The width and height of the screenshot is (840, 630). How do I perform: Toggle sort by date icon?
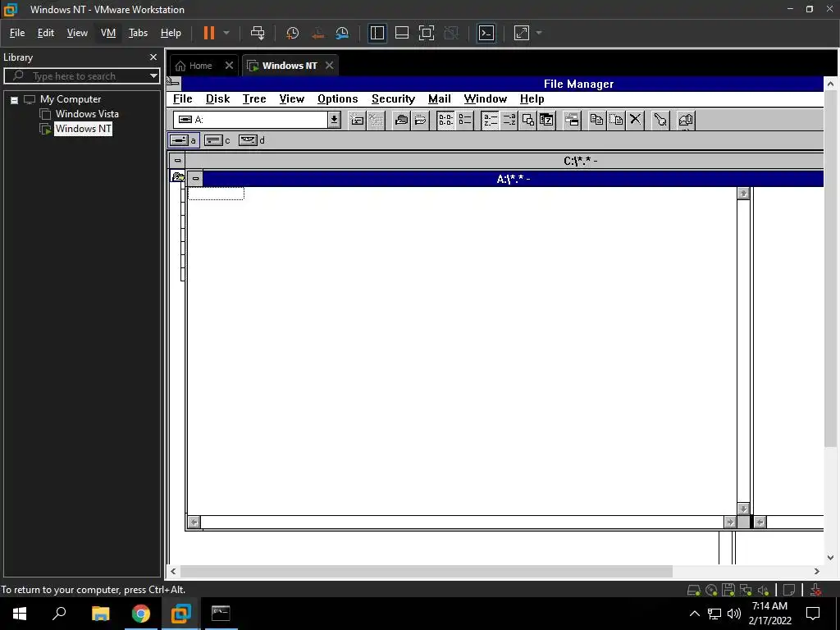(546, 120)
